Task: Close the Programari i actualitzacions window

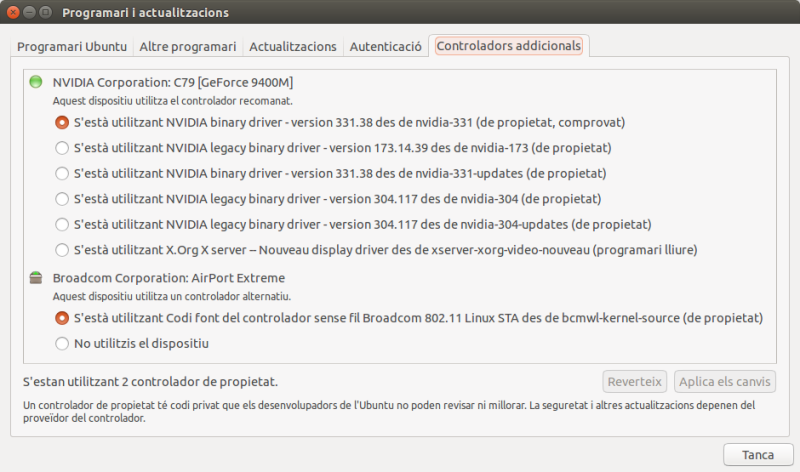Action: point(13,13)
